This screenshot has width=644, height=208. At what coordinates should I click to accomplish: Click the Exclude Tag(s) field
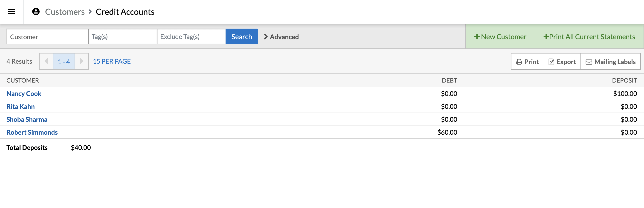pyautogui.click(x=191, y=36)
